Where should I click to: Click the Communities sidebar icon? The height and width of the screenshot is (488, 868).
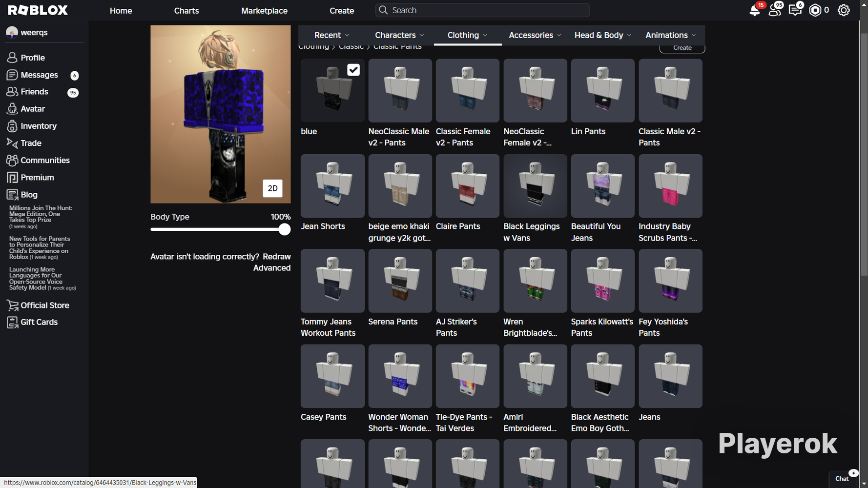pos(12,160)
